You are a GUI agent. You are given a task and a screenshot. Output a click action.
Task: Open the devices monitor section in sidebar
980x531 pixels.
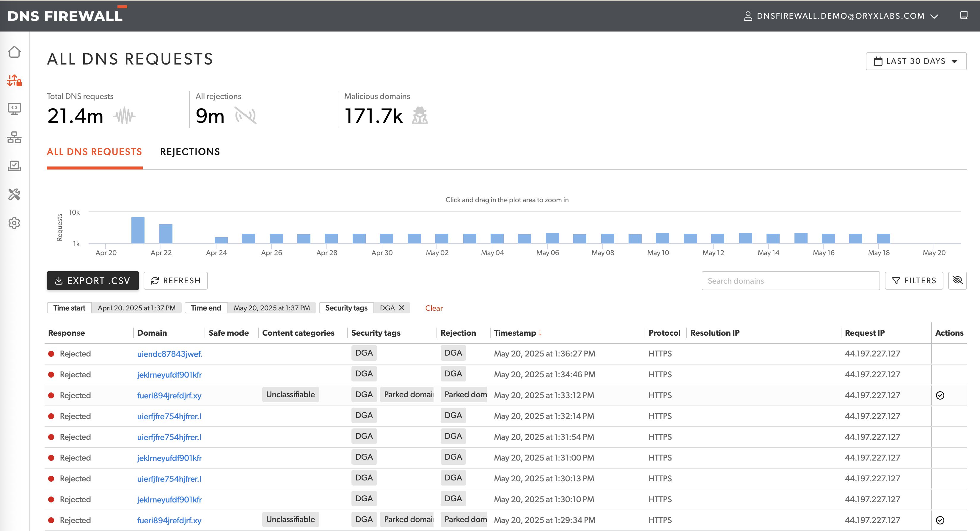point(14,109)
